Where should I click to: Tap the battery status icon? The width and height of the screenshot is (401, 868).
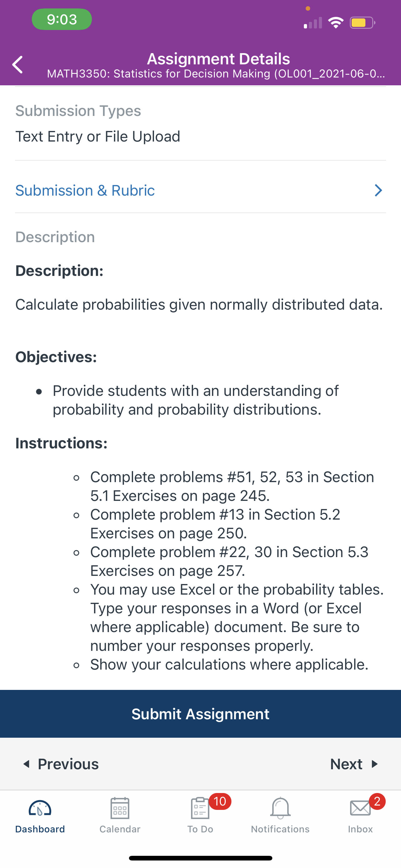click(362, 22)
